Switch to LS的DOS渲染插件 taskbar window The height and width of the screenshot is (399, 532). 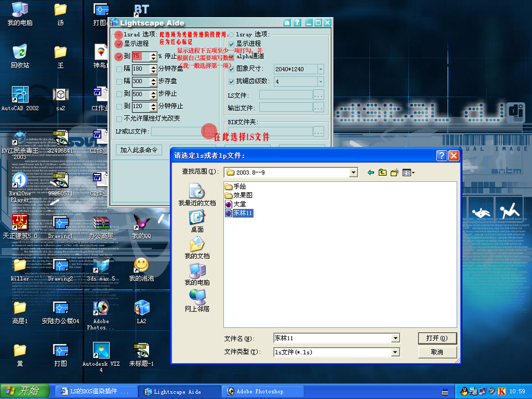[95, 392]
